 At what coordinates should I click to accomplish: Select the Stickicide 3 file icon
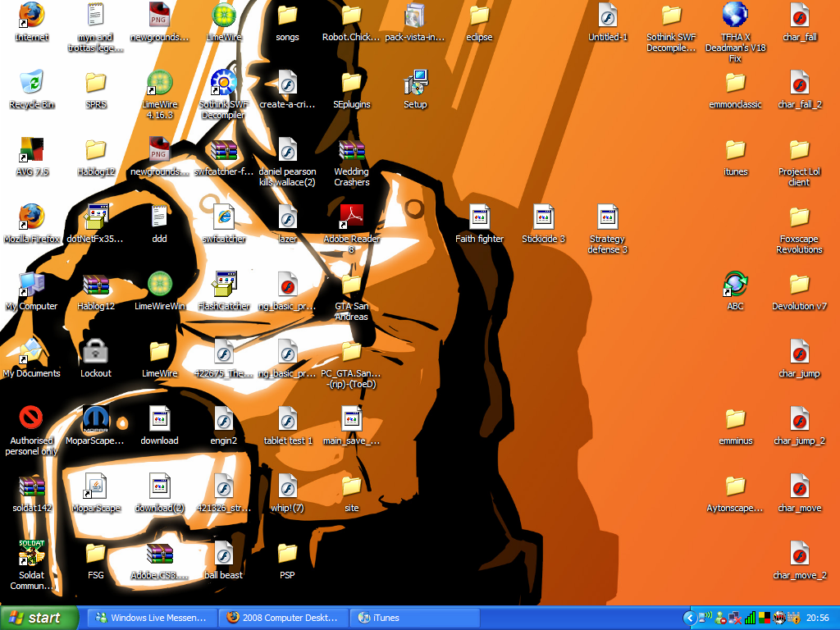(x=543, y=217)
